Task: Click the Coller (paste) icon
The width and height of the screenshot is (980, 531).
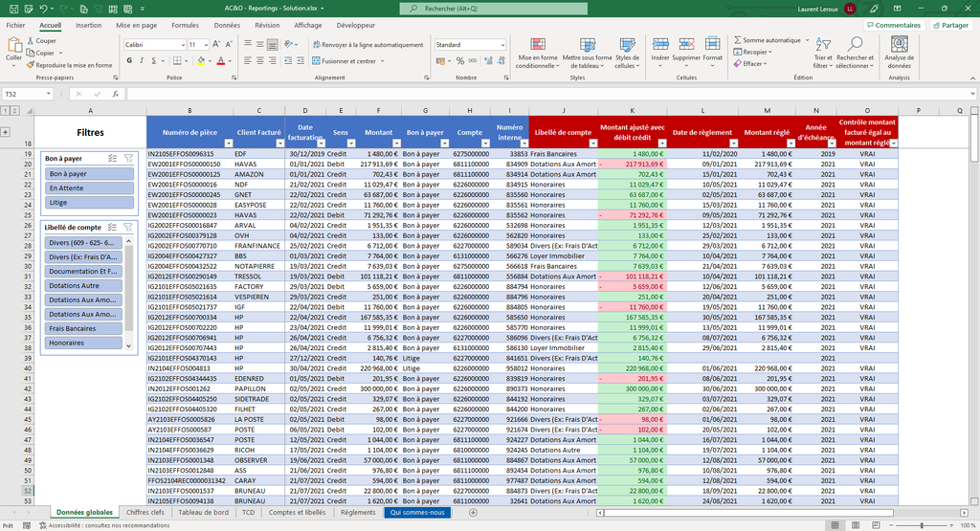Action: 13,46
